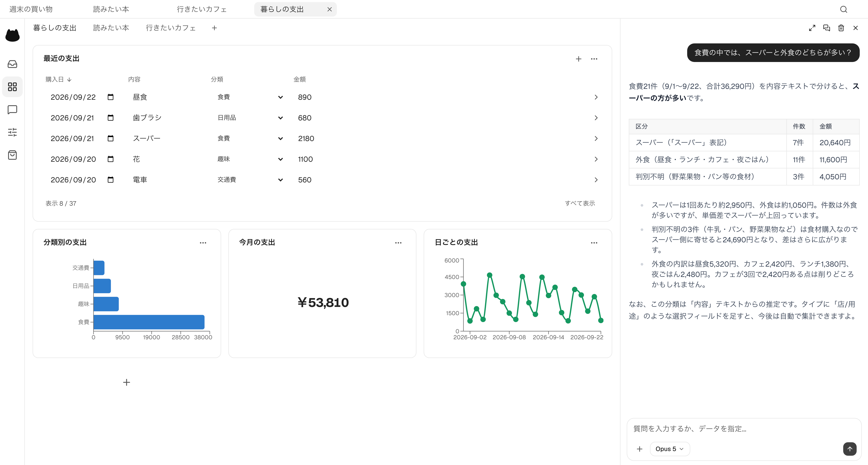Open the conversations history icon in chat panel
The width and height of the screenshot is (868, 465).
click(826, 28)
